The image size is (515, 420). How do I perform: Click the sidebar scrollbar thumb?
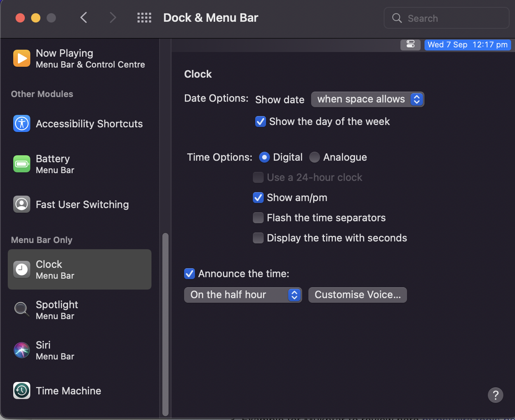coord(165,324)
